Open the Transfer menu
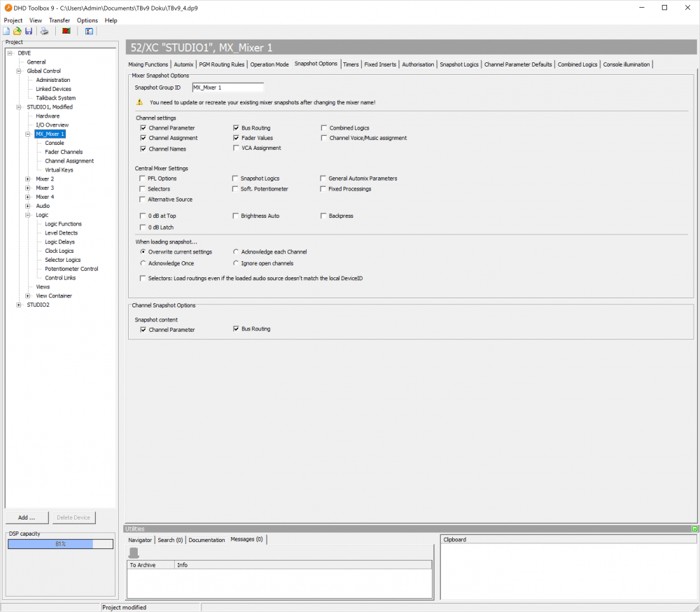The image size is (700, 612). coord(59,20)
